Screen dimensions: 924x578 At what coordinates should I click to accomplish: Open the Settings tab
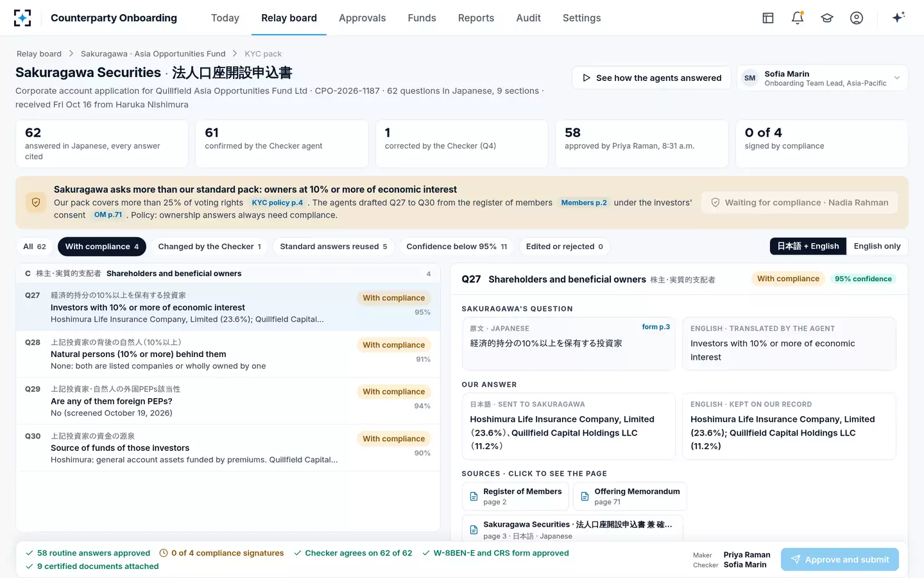582,18
